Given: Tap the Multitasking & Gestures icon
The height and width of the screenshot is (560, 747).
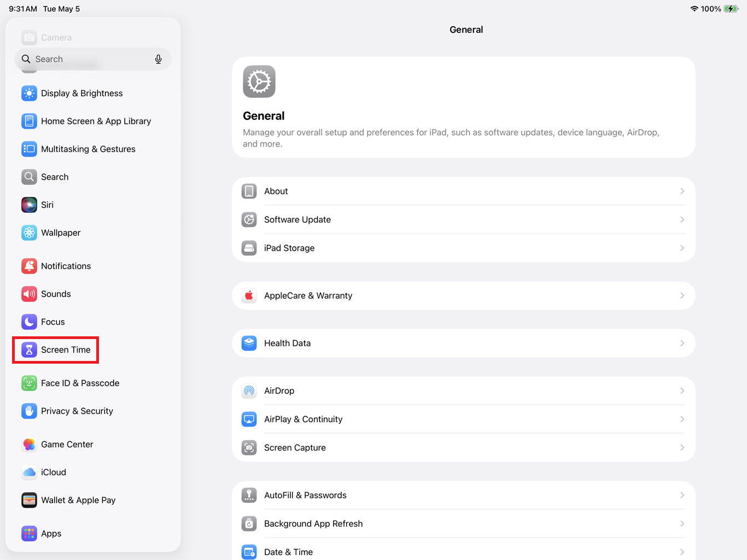Looking at the screenshot, I should pos(29,149).
